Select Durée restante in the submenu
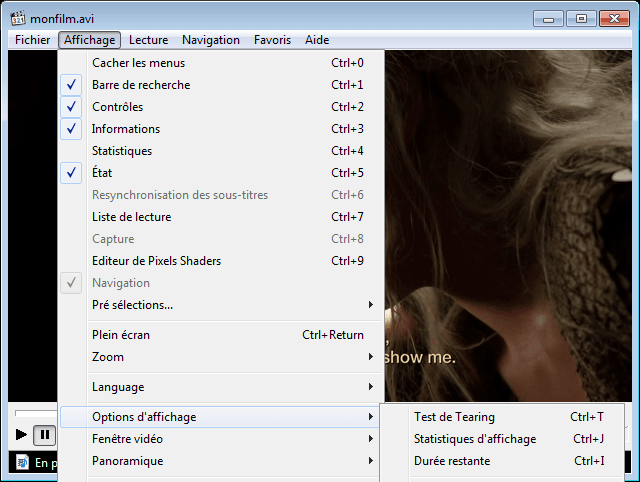640x482 pixels. click(452, 461)
